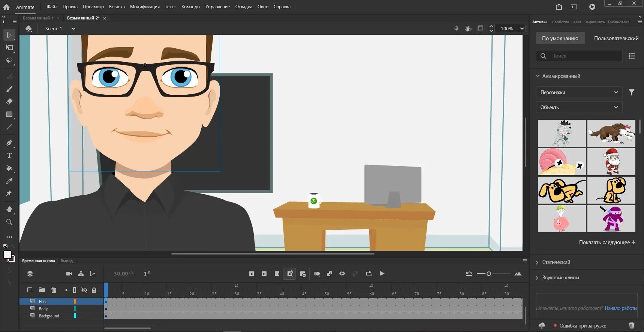Screen dimensions: 644x332
Task: Select the Asset Warp pin tool
Action: (x=9, y=194)
